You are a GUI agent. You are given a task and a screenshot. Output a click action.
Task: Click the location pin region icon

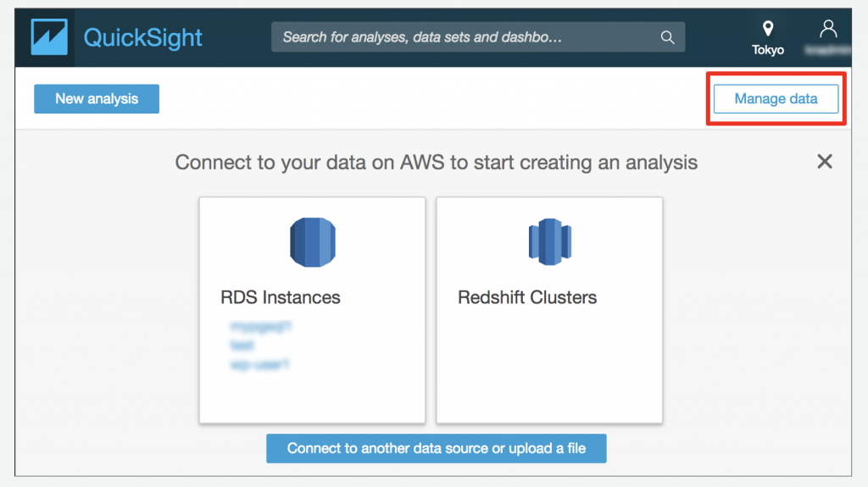(768, 29)
